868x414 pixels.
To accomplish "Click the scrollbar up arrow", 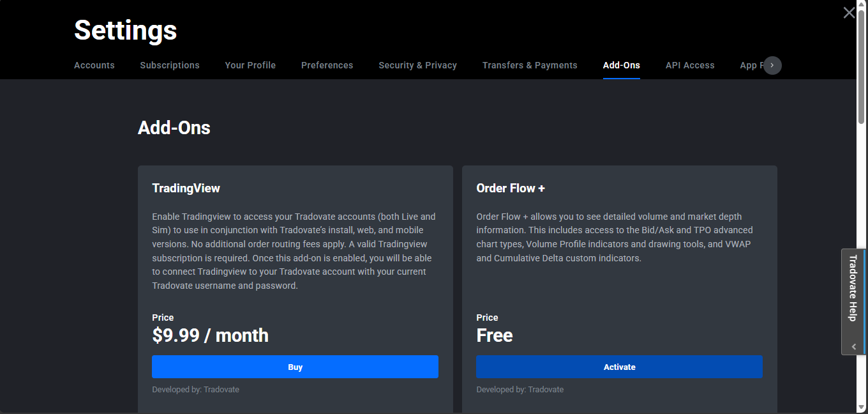I will (862, 4).
